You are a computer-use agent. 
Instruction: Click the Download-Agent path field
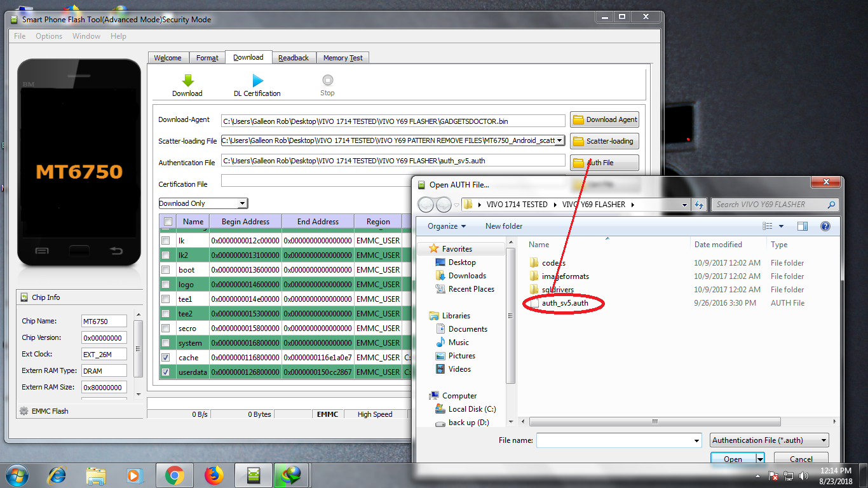[393, 121]
